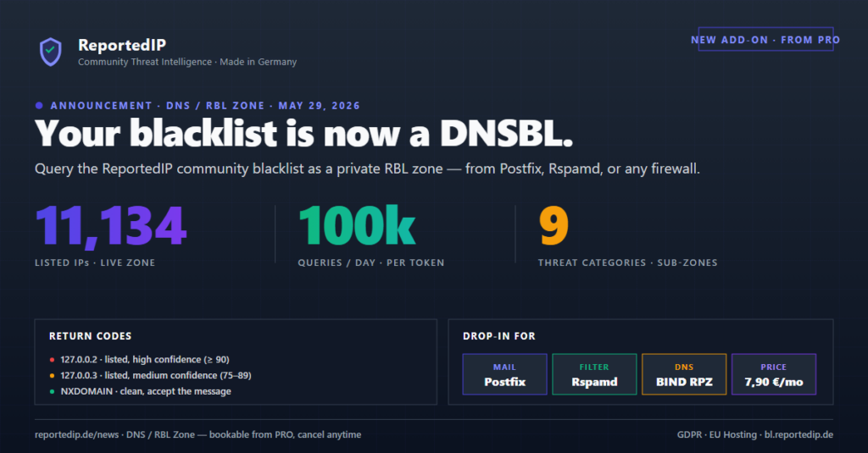
Task: Click '127.0.0.3 · listed, medium confidence' line
Action: click(156, 376)
